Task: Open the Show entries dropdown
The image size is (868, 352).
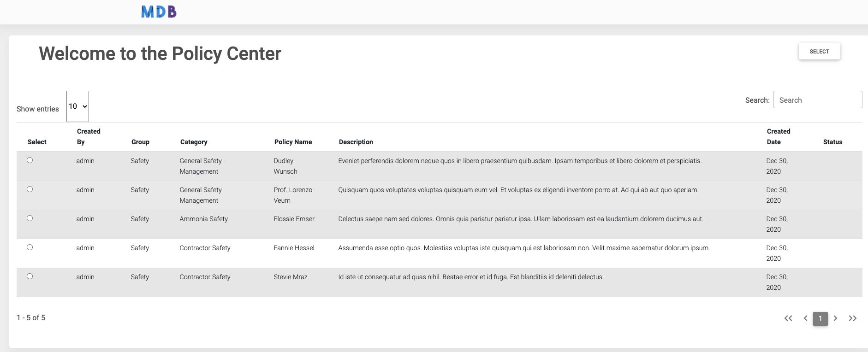Action: tap(77, 106)
